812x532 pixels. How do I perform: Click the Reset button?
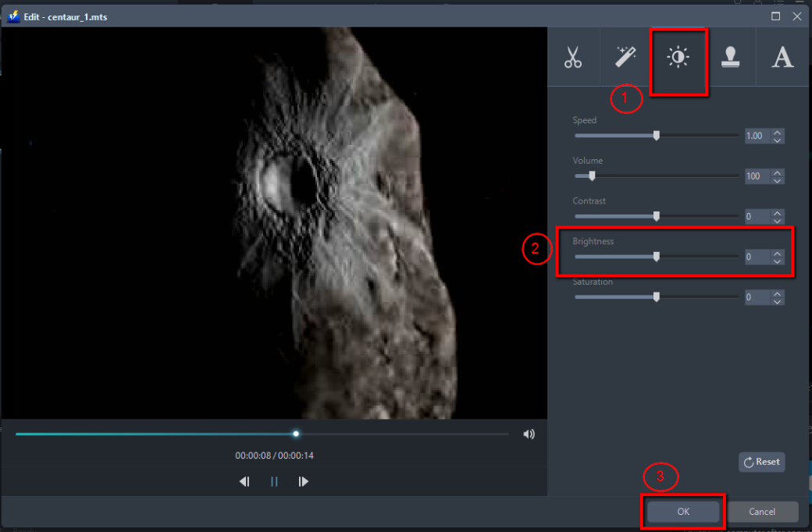click(x=761, y=462)
